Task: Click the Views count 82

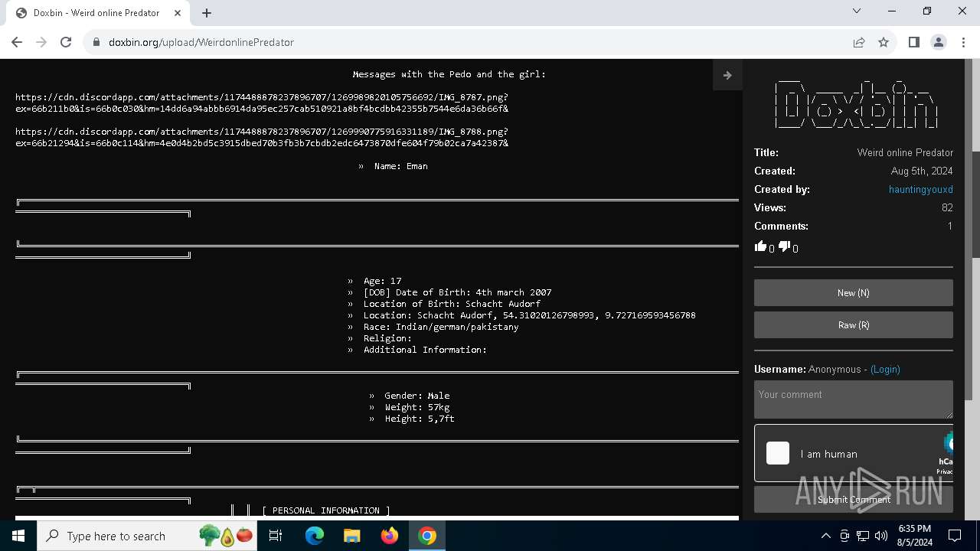Action: [x=947, y=207]
